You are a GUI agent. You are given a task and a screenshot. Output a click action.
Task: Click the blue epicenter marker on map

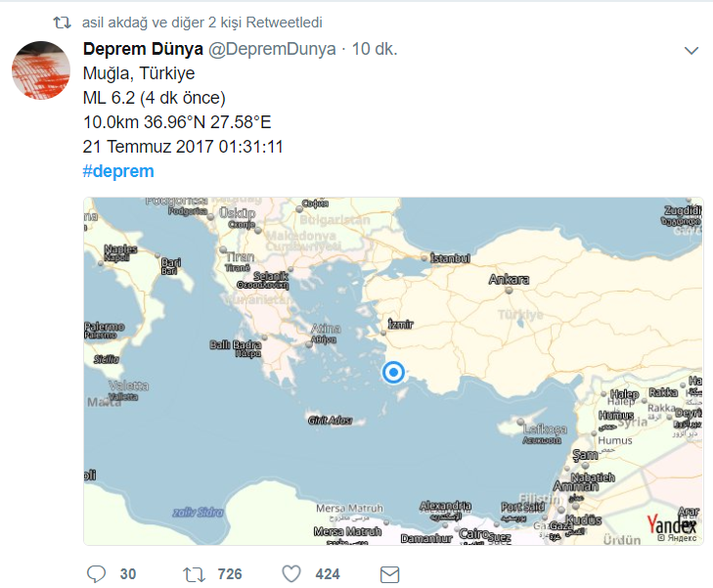pos(393,373)
